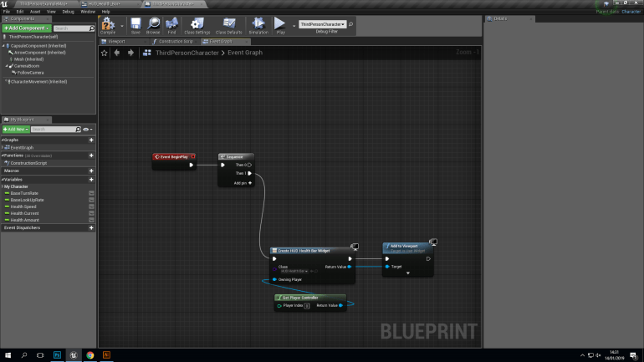Screen dimensions: 644x362
Task: Open the Asset menu
Action: [x=35, y=12]
